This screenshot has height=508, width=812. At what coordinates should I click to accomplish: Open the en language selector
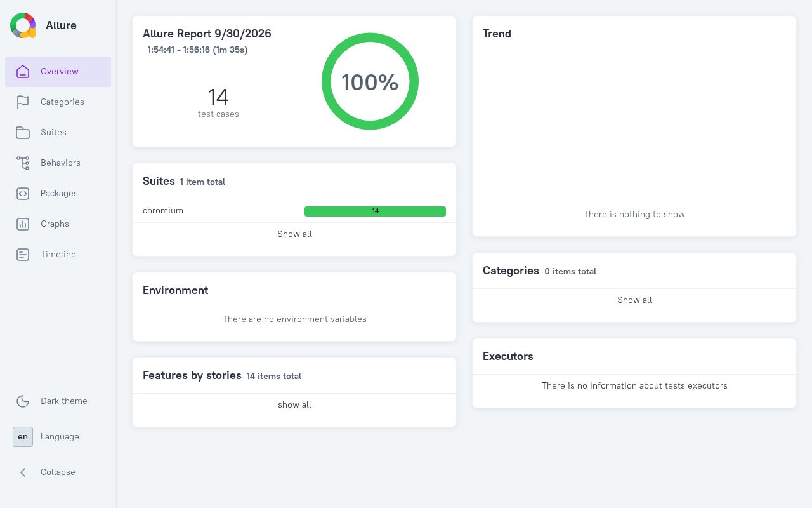23,437
